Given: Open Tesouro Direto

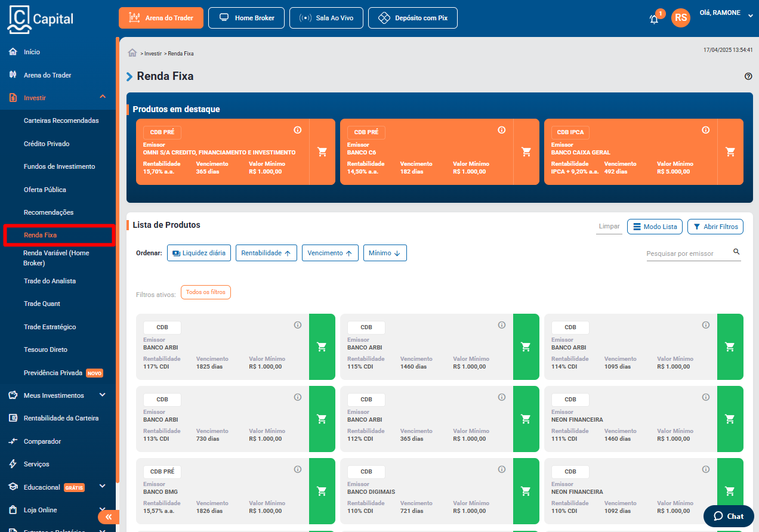Looking at the screenshot, I should [x=46, y=349].
